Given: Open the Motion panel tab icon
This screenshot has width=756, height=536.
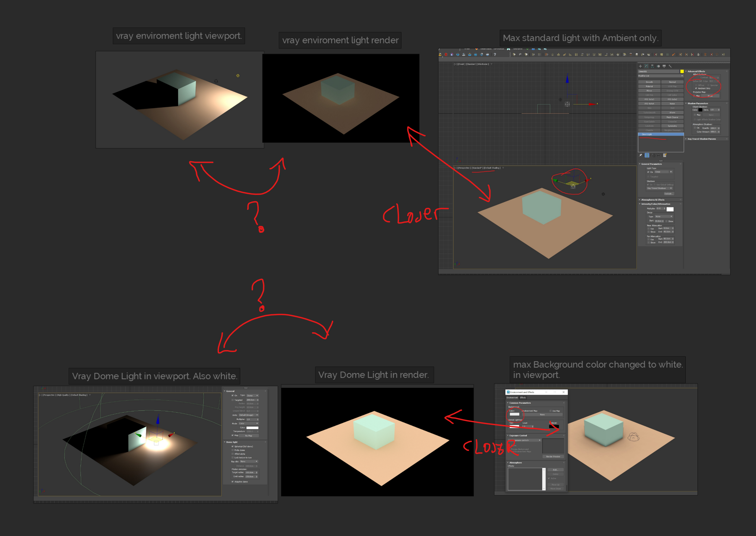Looking at the screenshot, I should [x=658, y=66].
